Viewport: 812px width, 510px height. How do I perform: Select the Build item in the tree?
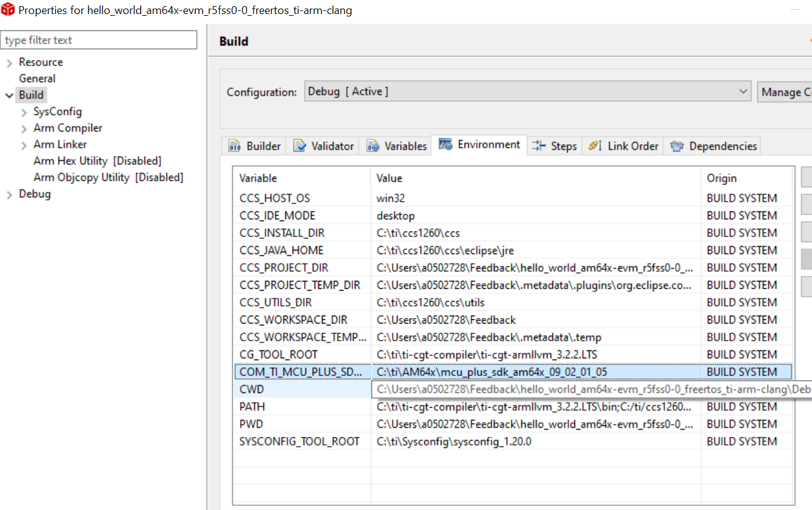(31, 95)
